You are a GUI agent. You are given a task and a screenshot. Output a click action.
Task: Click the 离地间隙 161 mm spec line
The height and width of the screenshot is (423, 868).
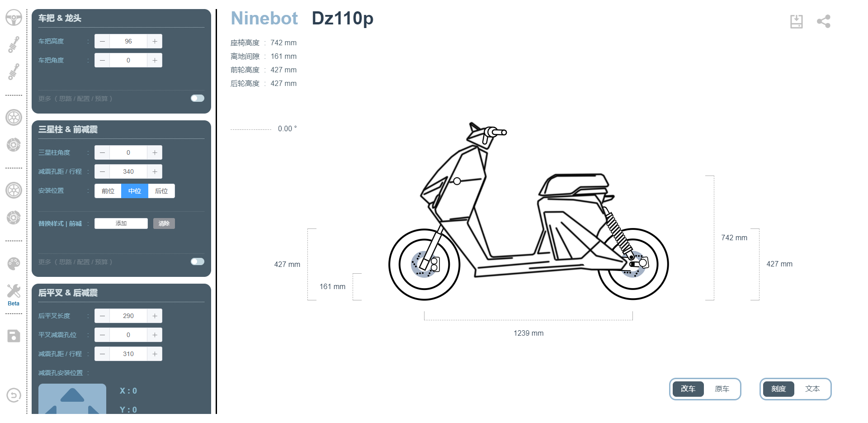click(x=264, y=56)
